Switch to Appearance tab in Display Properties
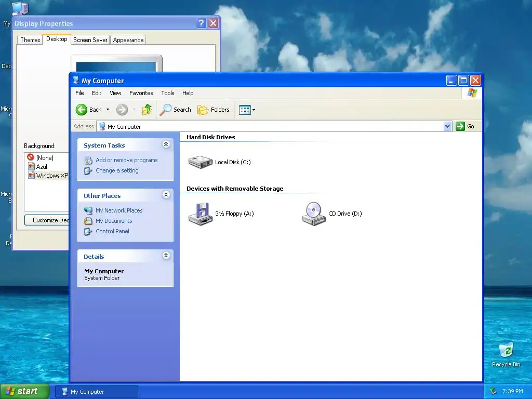Image resolution: width=532 pixels, height=399 pixels. 128,39
